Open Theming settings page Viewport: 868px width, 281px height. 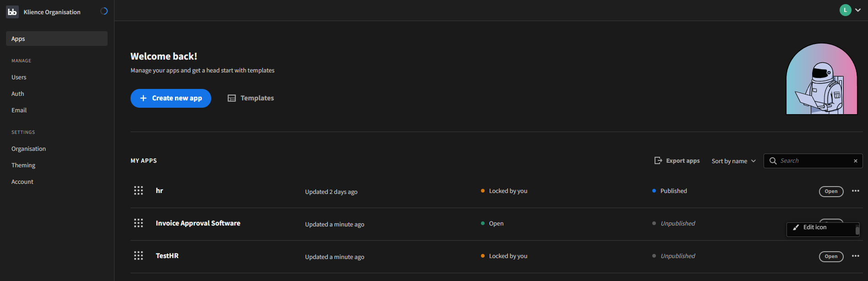click(23, 165)
